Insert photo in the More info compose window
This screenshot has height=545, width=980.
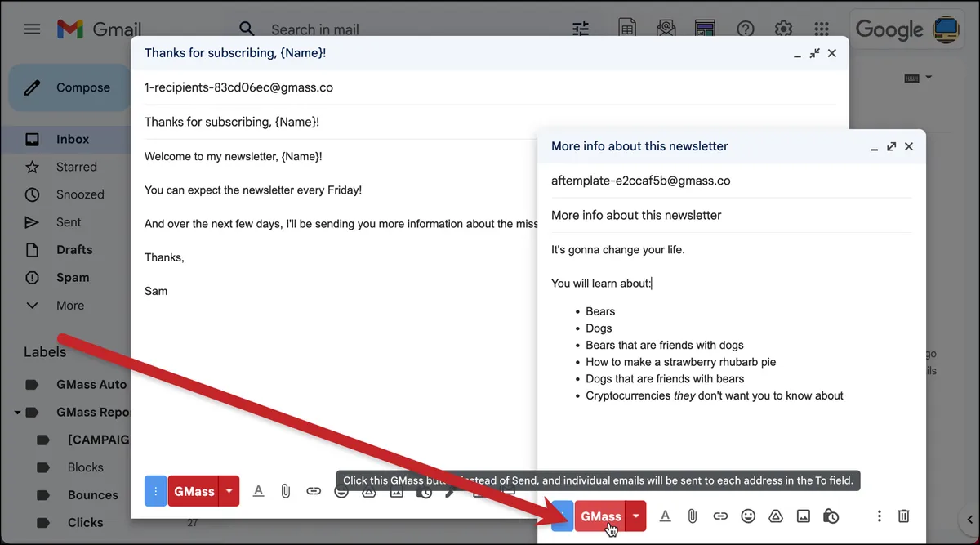tap(804, 516)
